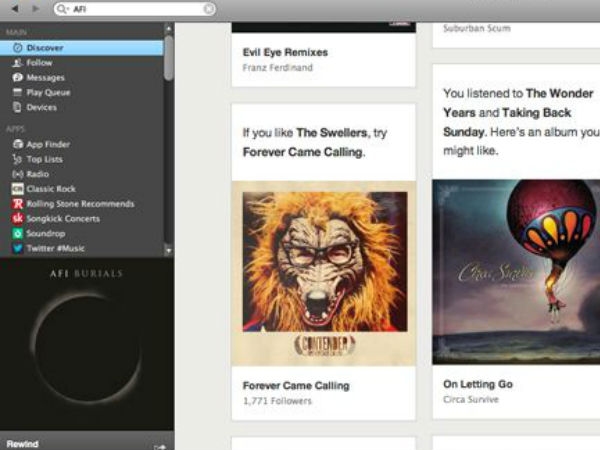Click the App Finder icon
The width and height of the screenshot is (600, 450).
coord(18,144)
